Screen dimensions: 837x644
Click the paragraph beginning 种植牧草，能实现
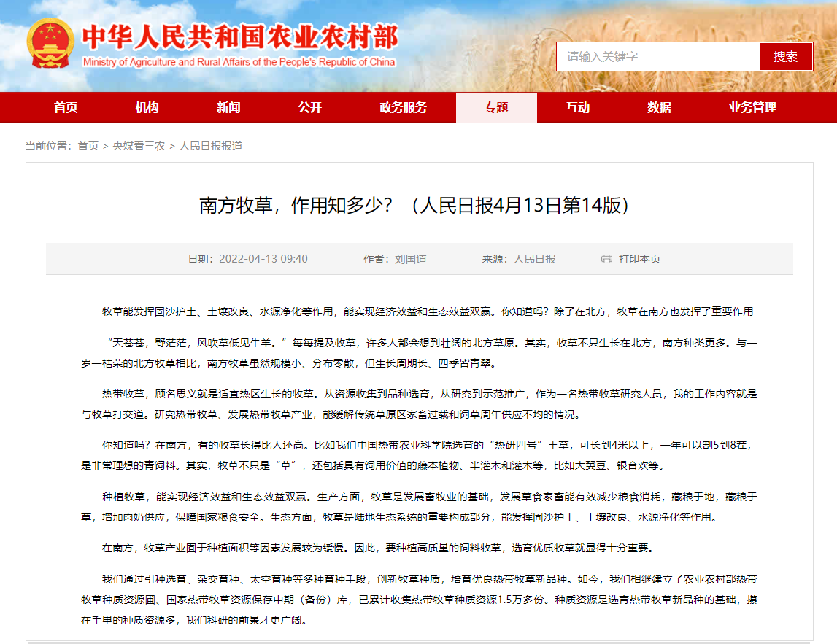click(x=419, y=507)
